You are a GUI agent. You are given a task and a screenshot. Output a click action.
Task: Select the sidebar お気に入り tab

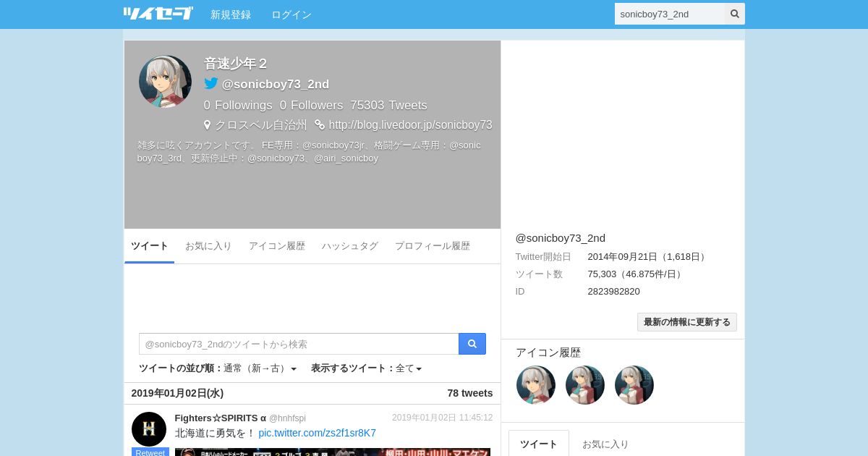click(x=605, y=444)
